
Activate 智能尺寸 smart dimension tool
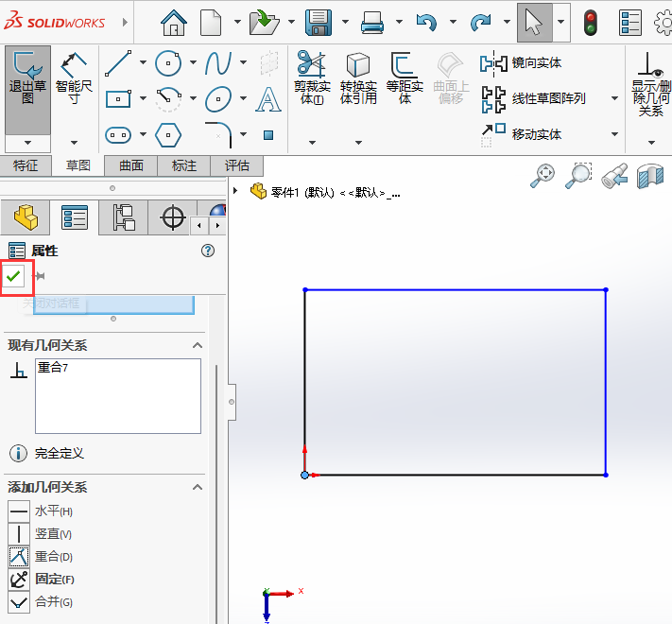point(74,79)
